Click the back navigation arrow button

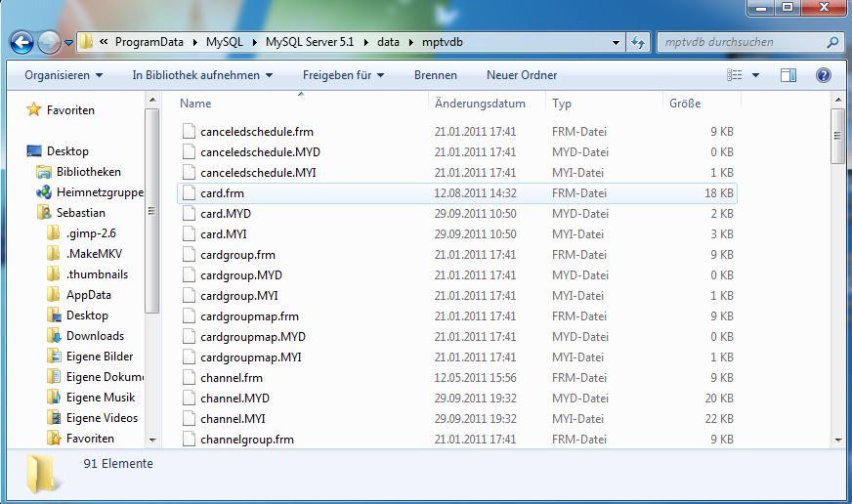(x=22, y=42)
